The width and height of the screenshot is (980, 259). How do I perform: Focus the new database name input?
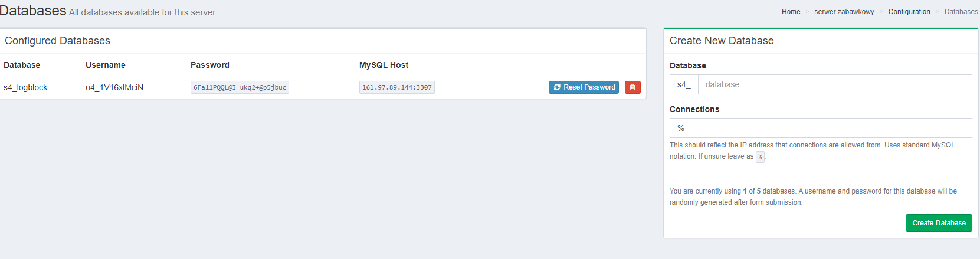[x=834, y=84]
